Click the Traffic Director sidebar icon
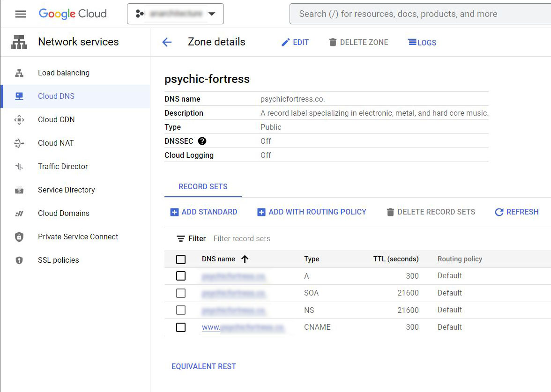551x392 pixels. 19,167
